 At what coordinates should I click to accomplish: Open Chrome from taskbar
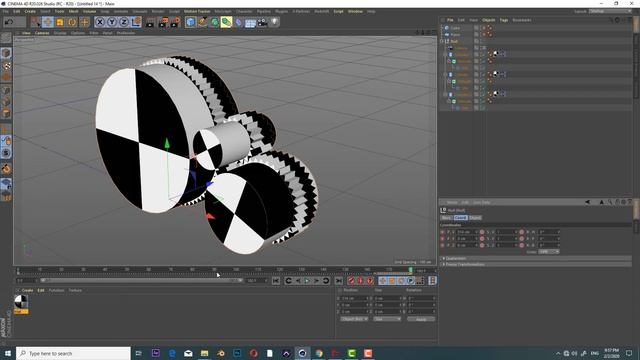pyautogui.click(x=319, y=353)
